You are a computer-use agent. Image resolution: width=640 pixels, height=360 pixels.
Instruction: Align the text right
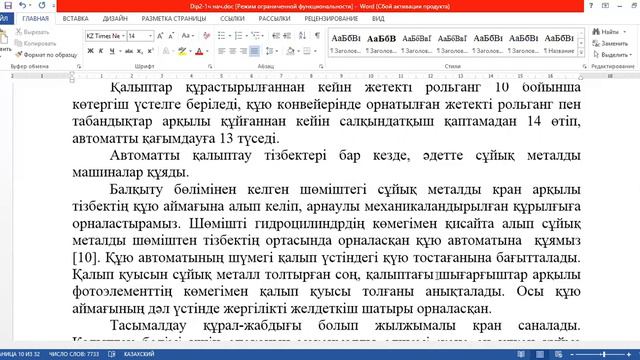(243, 51)
